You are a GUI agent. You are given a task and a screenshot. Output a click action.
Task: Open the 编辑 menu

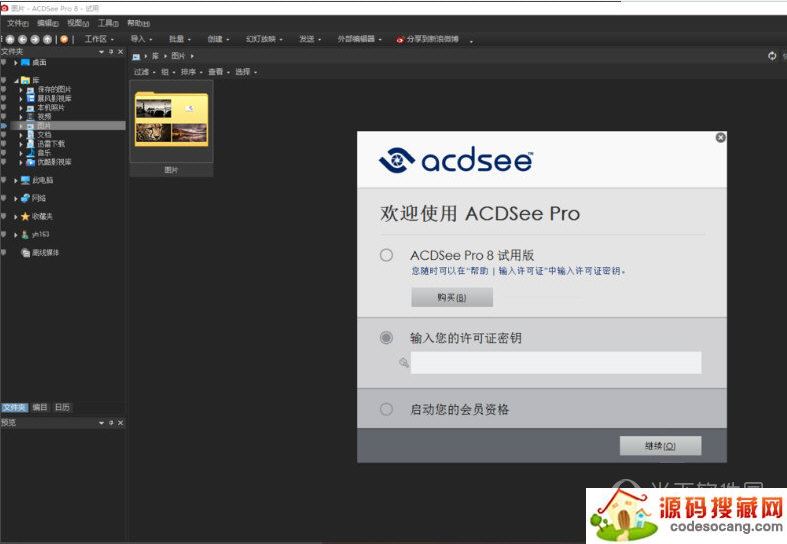tap(48, 23)
